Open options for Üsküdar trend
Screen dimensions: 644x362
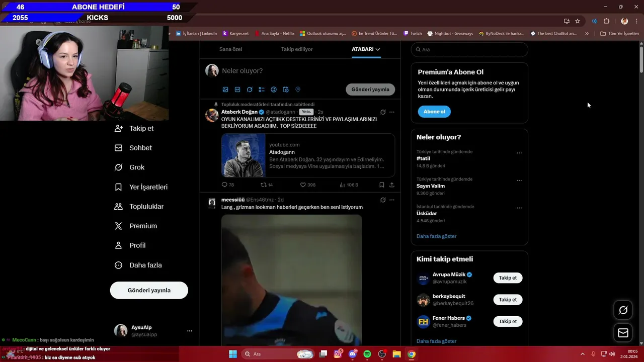pyautogui.click(x=519, y=208)
